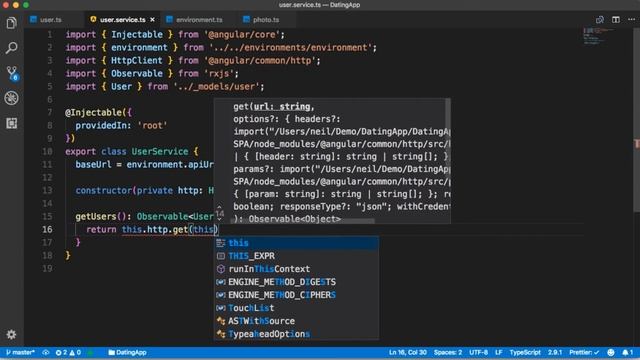Open the Debug view (crossed bug icon)
Viewport: 640px width, 360px height.
tap(11, 98)
